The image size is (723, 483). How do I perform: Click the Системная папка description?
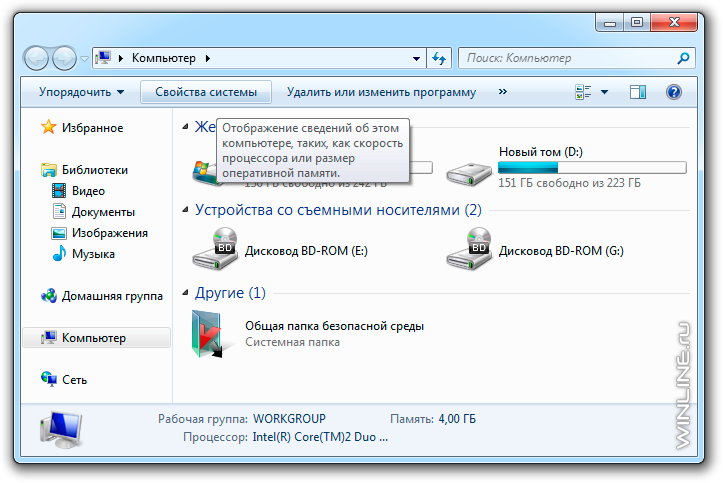[x=292, y=342]
